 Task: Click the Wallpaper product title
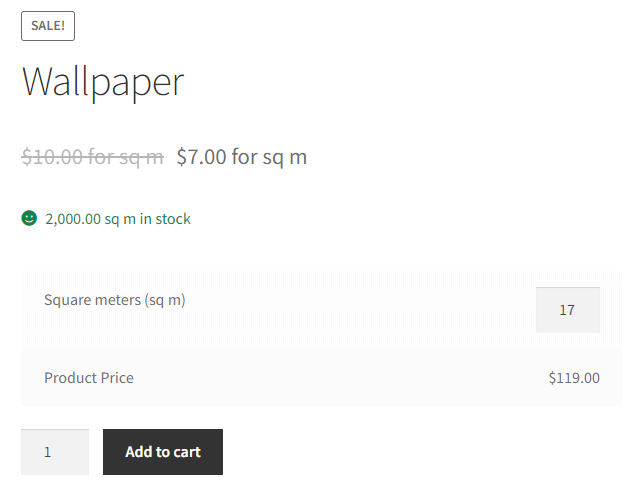tap(103, 82)
